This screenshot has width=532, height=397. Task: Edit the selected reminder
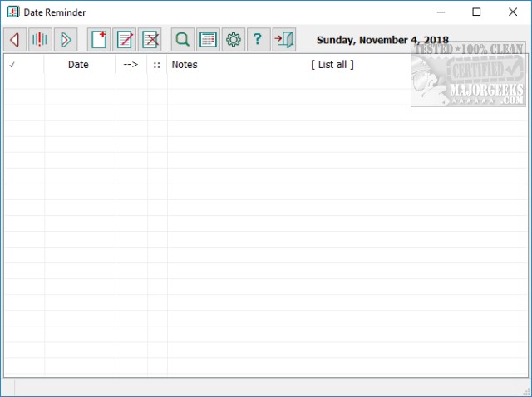pos(124,40)
